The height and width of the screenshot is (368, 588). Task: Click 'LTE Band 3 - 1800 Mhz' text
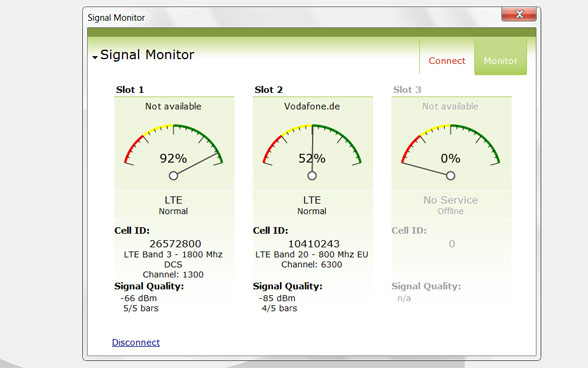tap(173, 255)
